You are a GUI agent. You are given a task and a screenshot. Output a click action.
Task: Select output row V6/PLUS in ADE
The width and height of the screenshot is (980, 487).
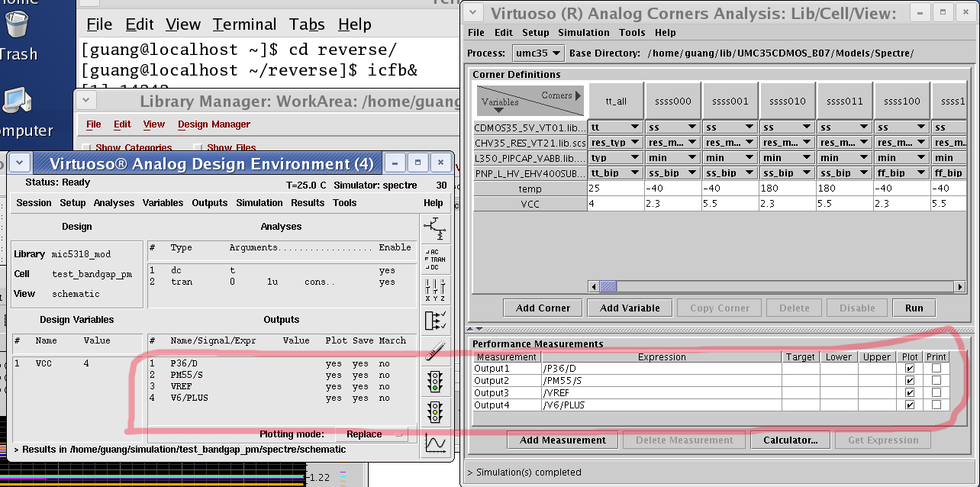[x=282, y=398]
